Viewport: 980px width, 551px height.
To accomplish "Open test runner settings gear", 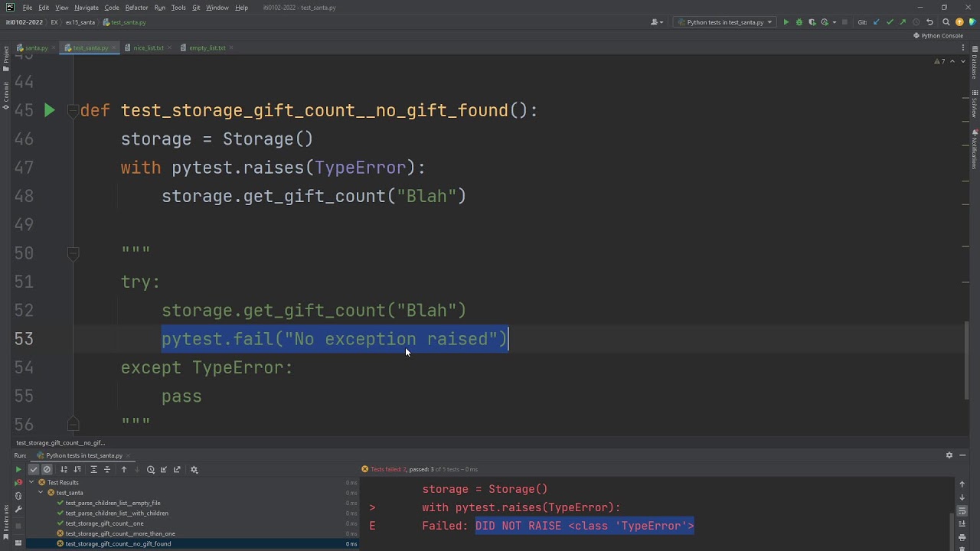I will 194,469.
